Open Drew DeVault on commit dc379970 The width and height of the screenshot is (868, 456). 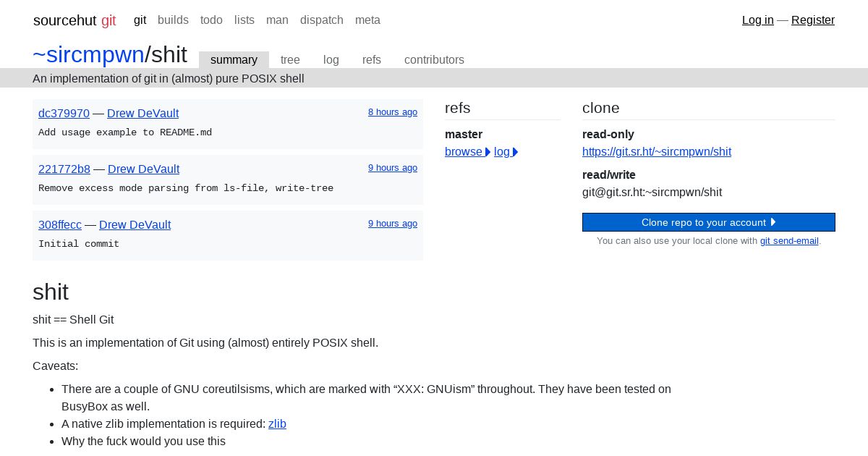click(142, 114)
